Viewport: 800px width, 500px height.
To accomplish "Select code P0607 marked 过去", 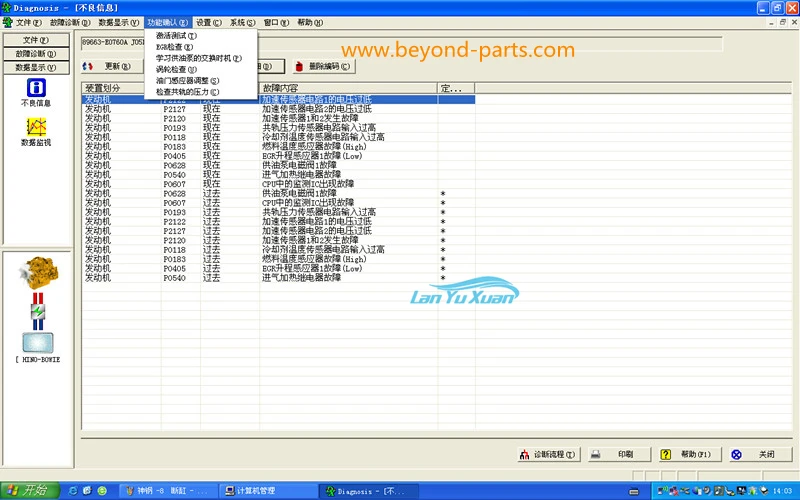I will pyautogui.click(x=174, y=203).
